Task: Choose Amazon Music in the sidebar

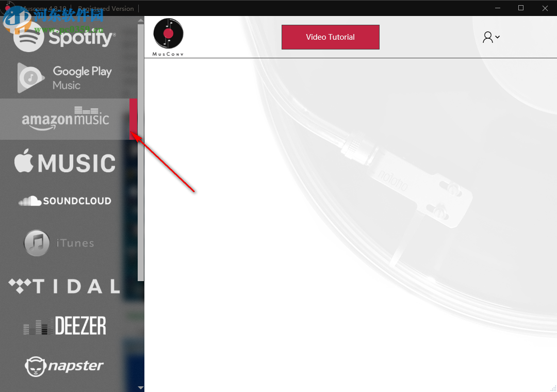Action: click(65, 119)
